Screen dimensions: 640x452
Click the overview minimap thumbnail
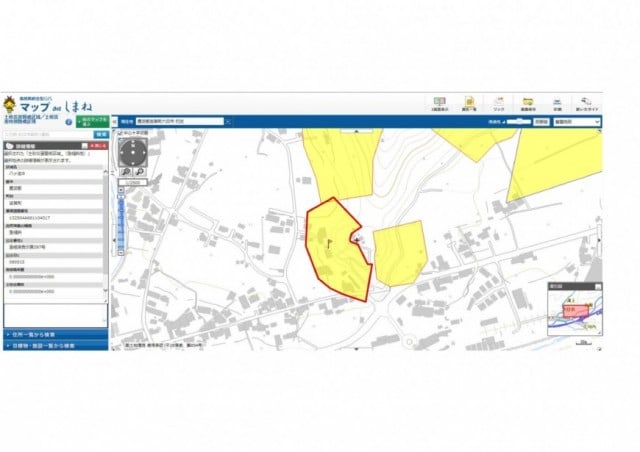click(574, 316)
